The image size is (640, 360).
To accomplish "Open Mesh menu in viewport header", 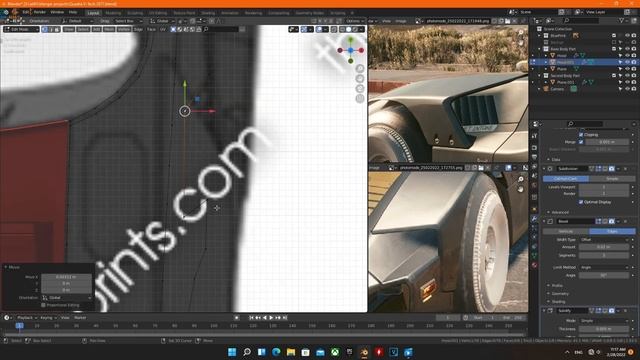I will (x=109, y=29).
